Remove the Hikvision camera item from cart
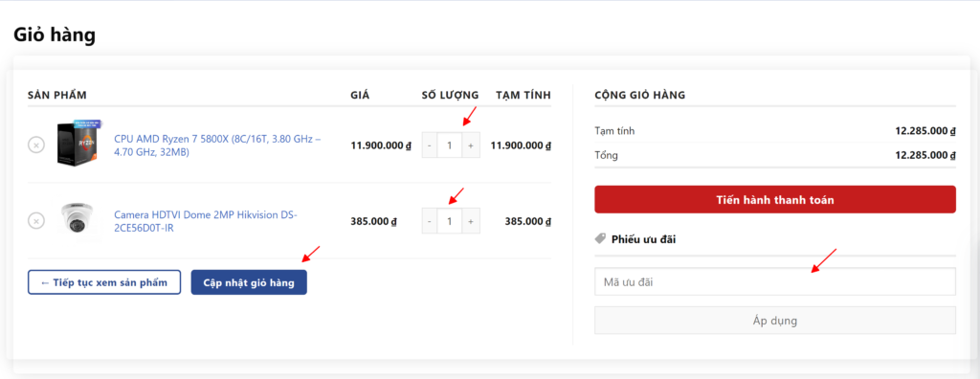The image size is (980, 379). (x=36, y=221)
